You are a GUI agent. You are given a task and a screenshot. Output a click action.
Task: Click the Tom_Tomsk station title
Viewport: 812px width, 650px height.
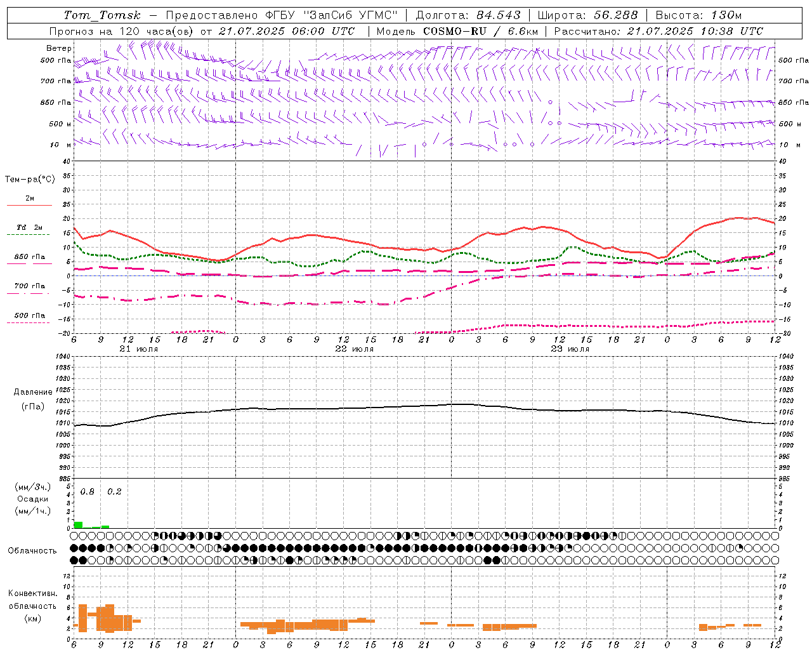click(x=102, y=15)
